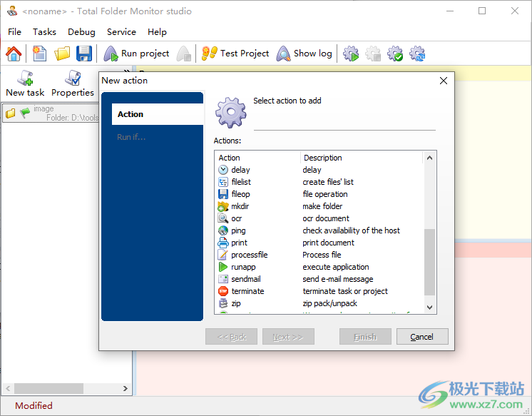Select sendmail action envelope icon
Image resolution: width=532 pixels, height=416 pixels.
(223, 279)
